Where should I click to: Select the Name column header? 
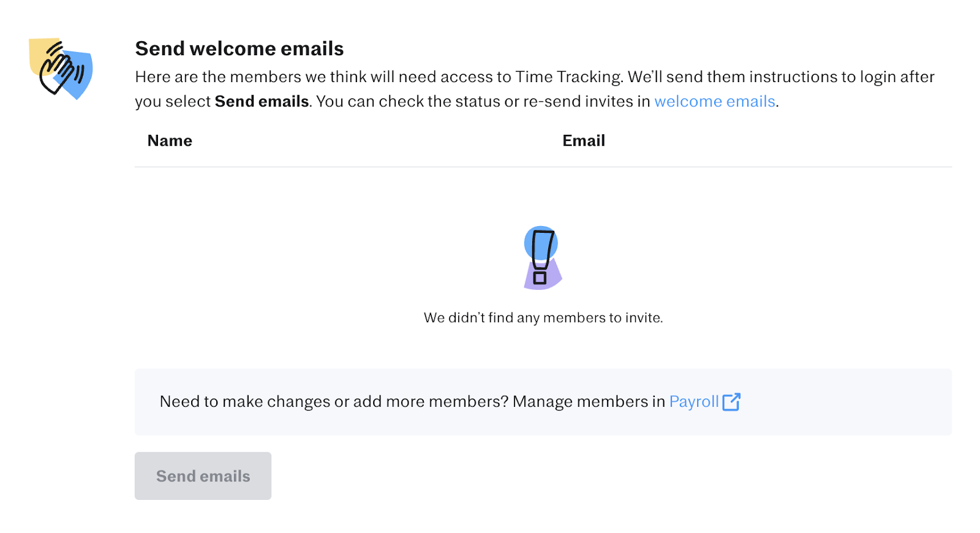coord(170,141)
